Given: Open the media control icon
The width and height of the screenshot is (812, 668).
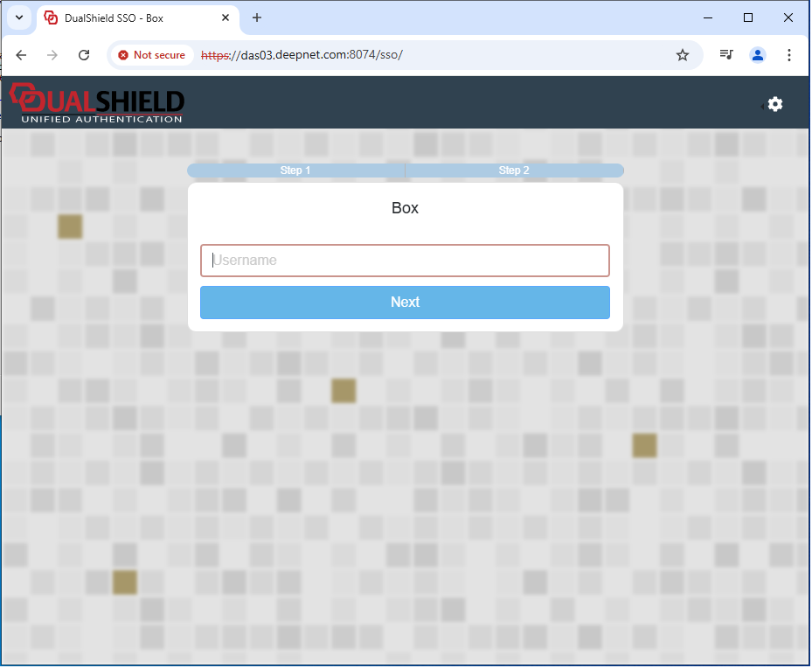Looking at the screenshot, I should click(726, 55).
